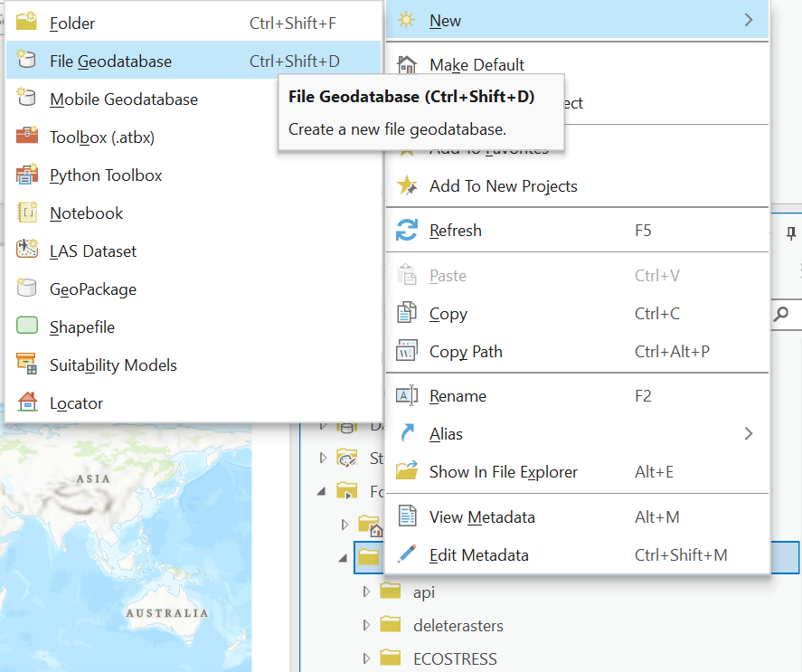Create a new GeoPackage
The image size is (802, 672).
[x=93, y=289]
